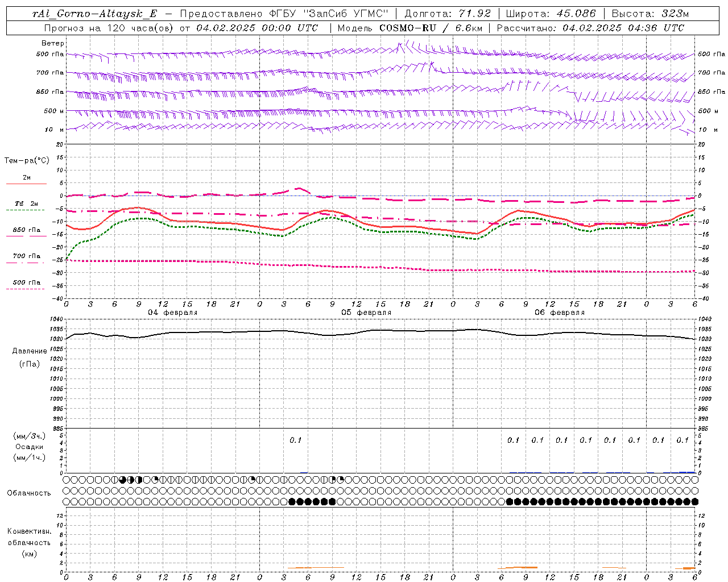
Task: Select the Широта: 45.086 header field
Action: pos(551,14)
